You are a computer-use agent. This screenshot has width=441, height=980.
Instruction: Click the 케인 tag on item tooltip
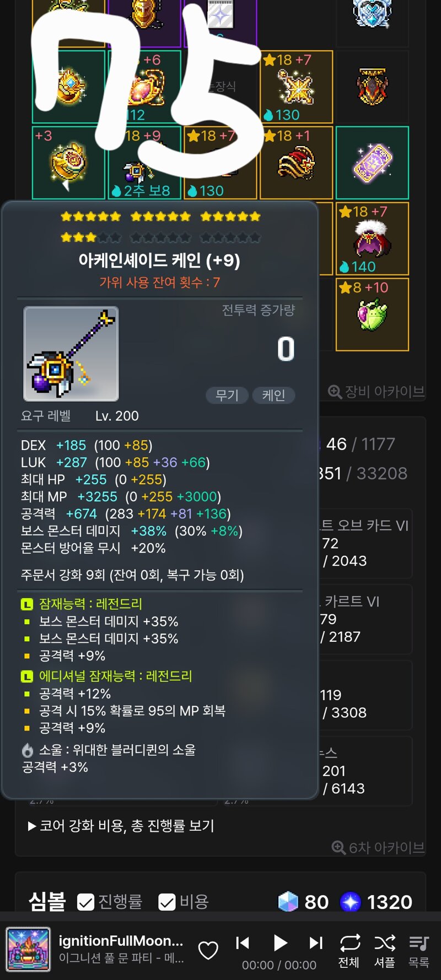point(273,395)
